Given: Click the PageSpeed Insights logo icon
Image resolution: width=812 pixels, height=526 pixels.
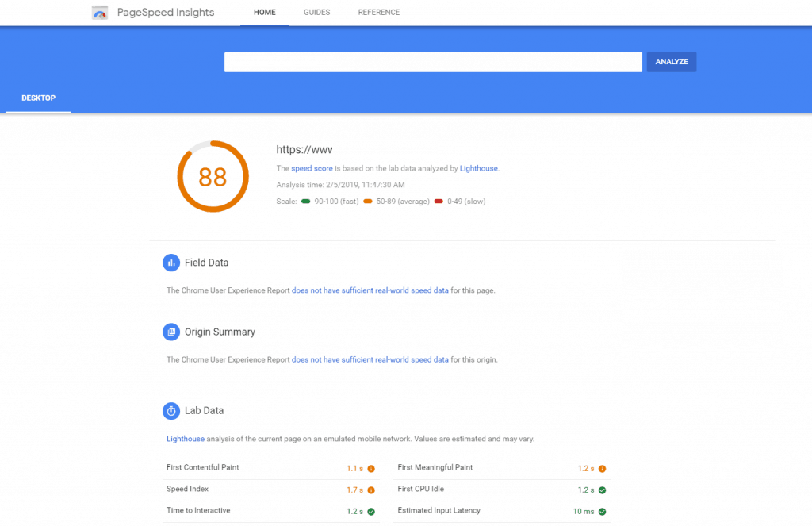Looking at the screenshot, I should [x=99, y=13].
